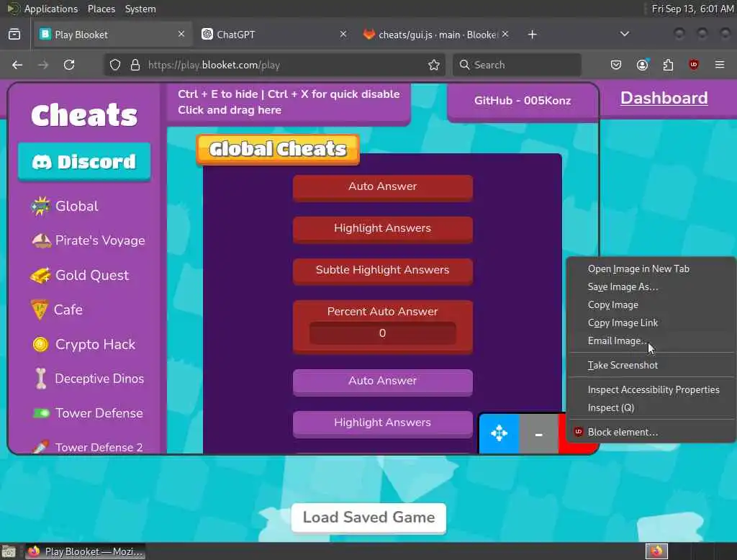
Task: Click the Percent Auto Answer value field
Action: [383, 333]
